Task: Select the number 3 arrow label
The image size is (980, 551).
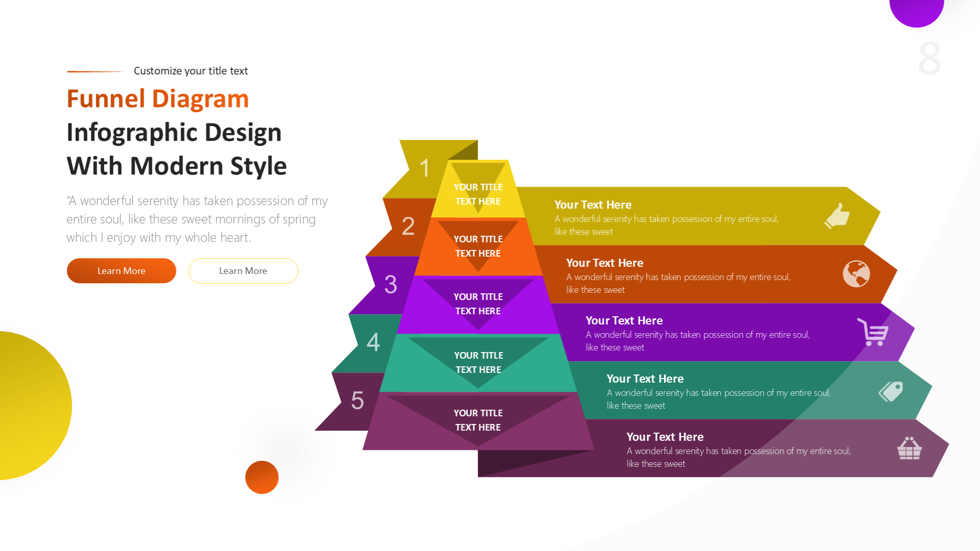Action: (x=390, y=285)
